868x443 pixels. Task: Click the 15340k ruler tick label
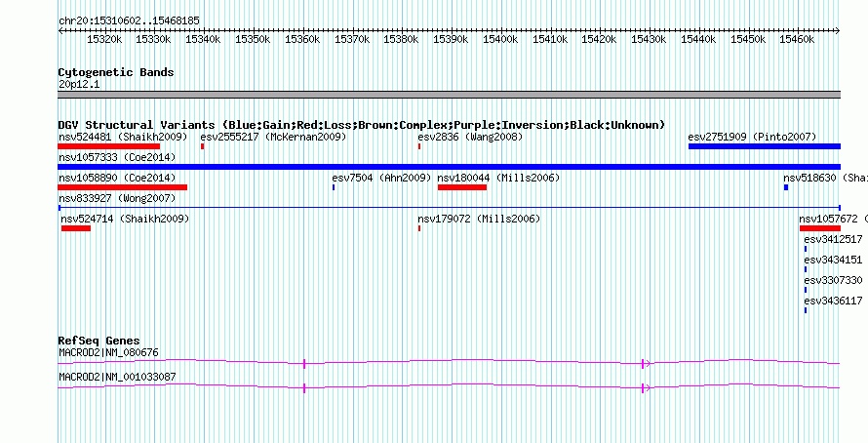(x=203, y=39)
